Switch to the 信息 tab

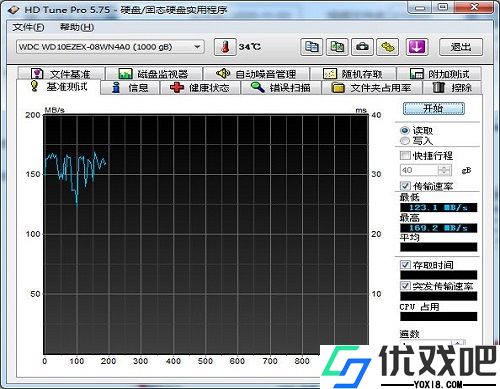tap(130, 88)
